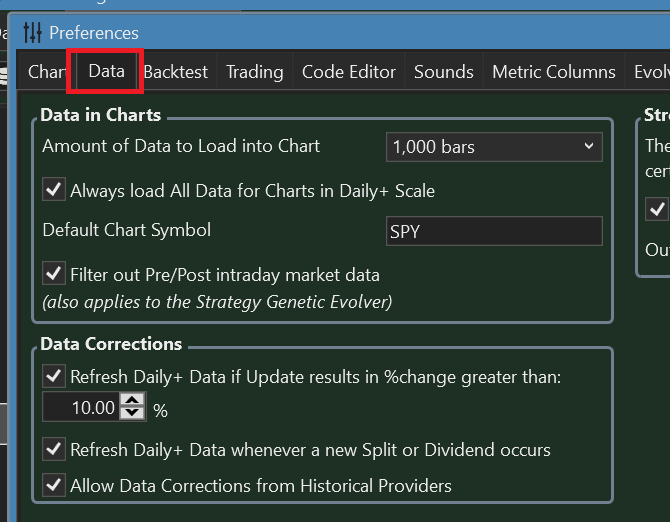The image size is (670, 522).
Task: Switch to the Data tab
Action: click(106, 71)
